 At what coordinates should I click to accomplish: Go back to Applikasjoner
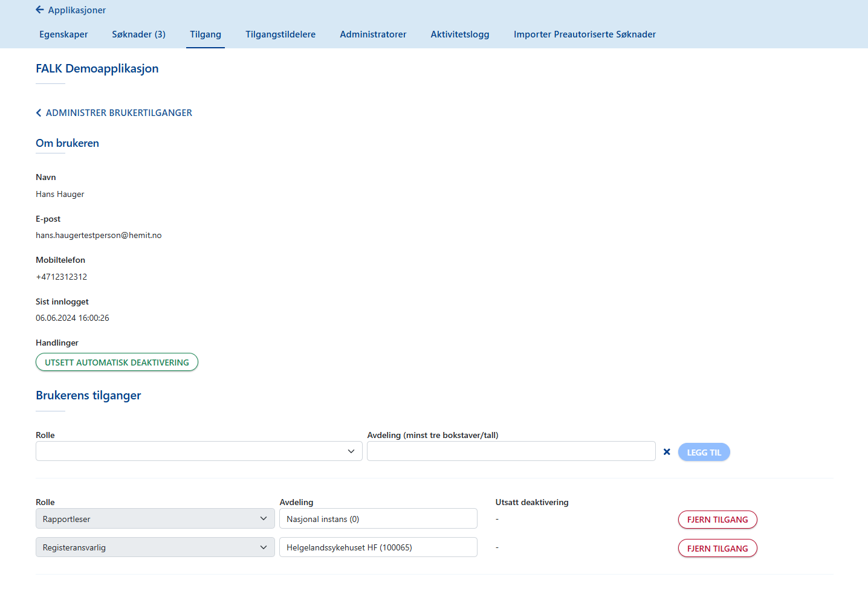point(77,10)
